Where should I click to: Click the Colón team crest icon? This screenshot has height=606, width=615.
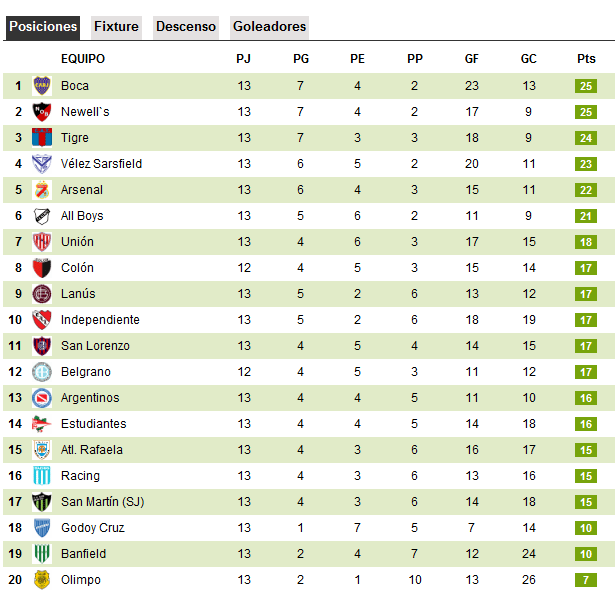pyautogui.click(x=42, y=268)
